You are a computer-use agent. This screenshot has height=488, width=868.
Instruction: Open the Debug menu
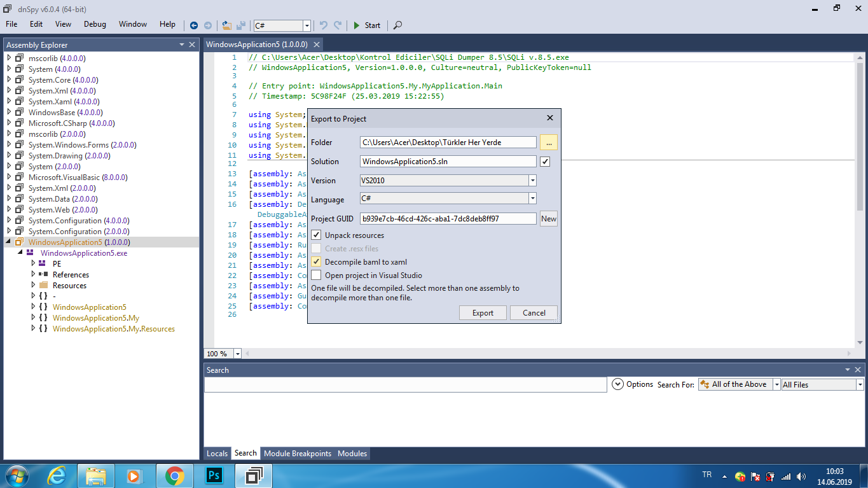point(95,24)
